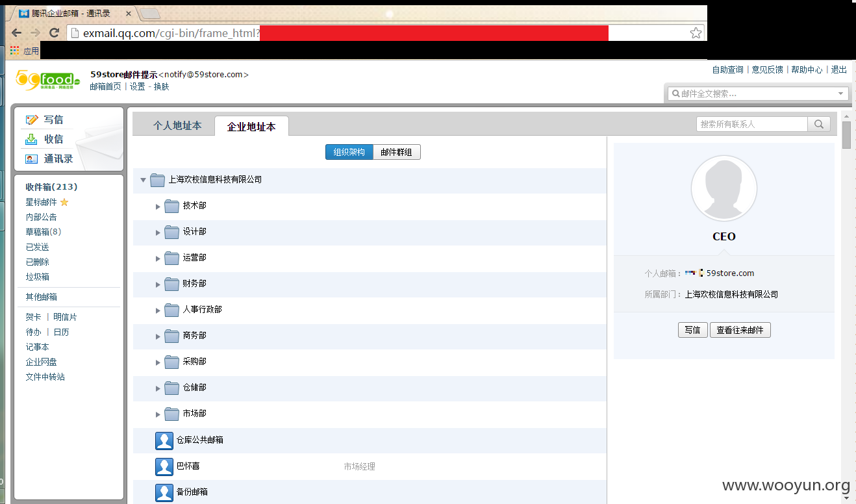
Task: Open the apps grid bookmark icon
Action: click(x=15, y=50)
